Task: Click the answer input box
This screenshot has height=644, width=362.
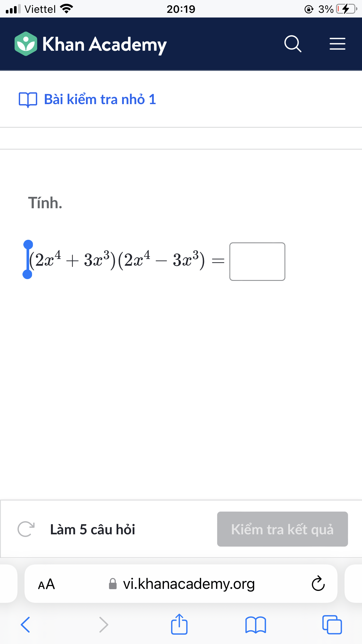Action: click(x=257, y=262)
